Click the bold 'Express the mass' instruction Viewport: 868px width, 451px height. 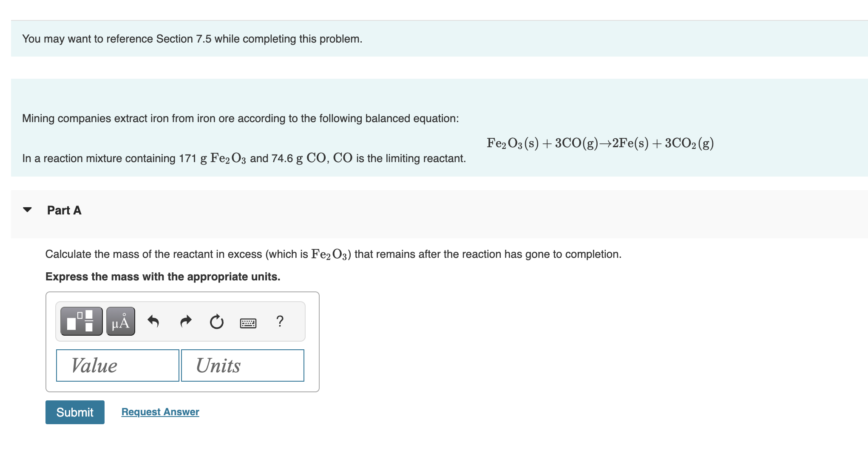163,277
